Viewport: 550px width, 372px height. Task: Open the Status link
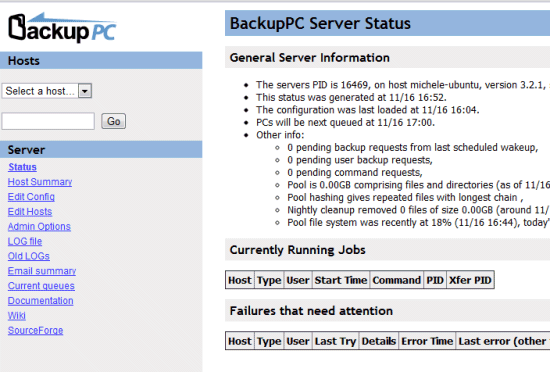22,167
